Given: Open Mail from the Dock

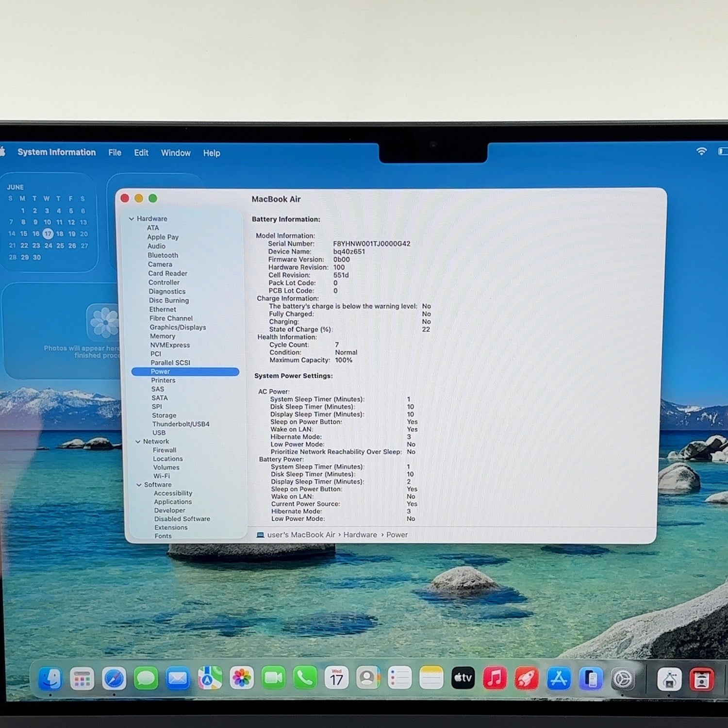Looking at the screenshot, I should click(x=178, y=678).
